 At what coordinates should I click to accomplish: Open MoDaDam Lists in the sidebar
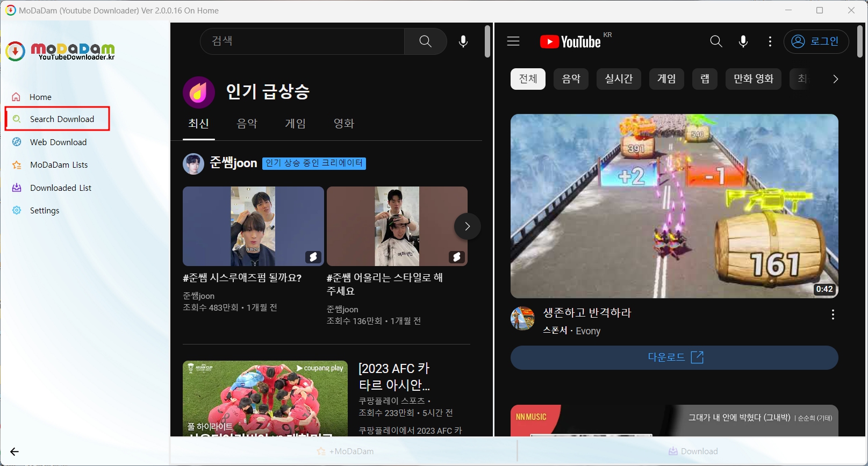click(59, 165)
